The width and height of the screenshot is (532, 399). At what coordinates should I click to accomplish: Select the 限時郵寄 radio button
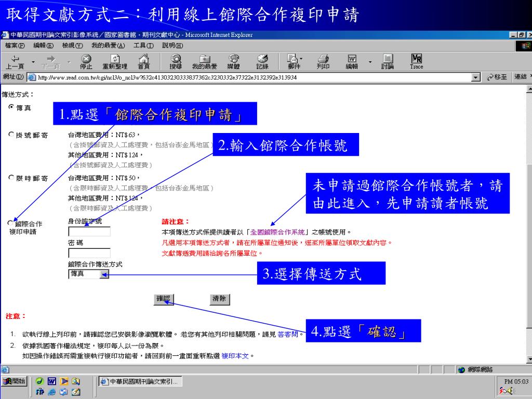coord(11,178)
